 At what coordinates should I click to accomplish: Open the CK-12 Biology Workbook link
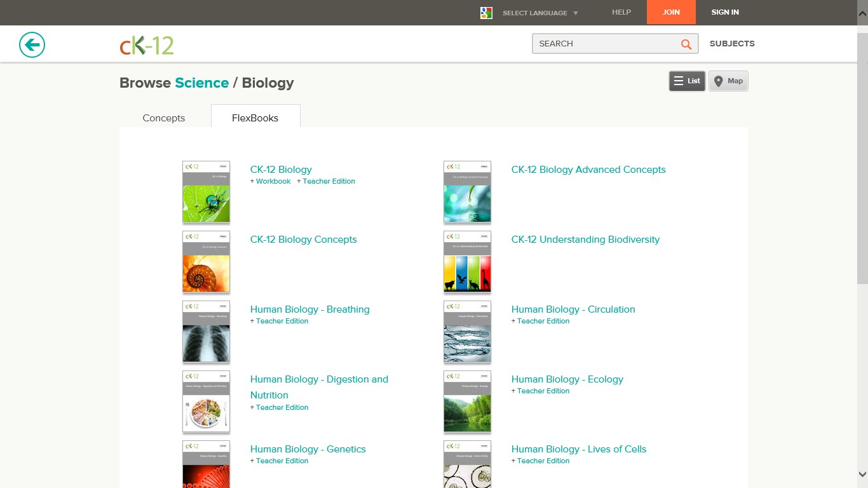point(273,182)
